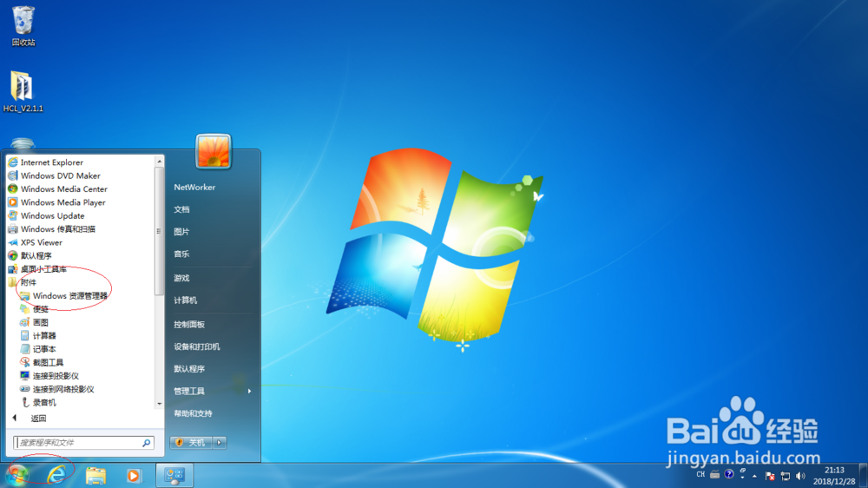Open Media Player from the taskbar
This screenshot has width=868, height=488.
pos(134,476)
